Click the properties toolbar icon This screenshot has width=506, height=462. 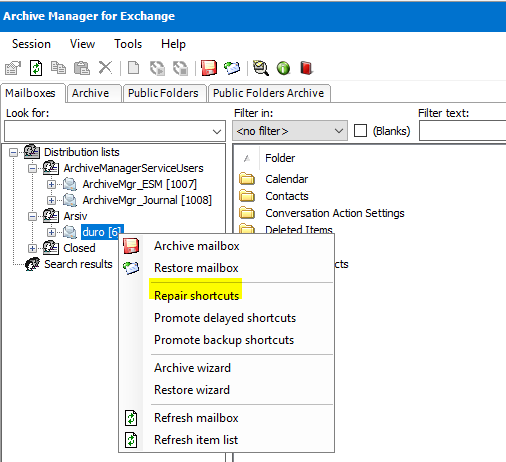pyautogui.click(x=13, y=68)
